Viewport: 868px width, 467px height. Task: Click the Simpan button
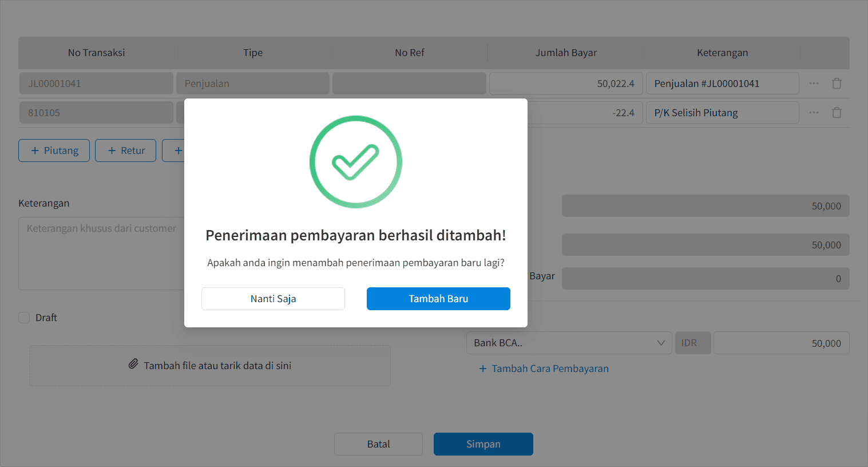pyautogui.click(x=483, y=444)
